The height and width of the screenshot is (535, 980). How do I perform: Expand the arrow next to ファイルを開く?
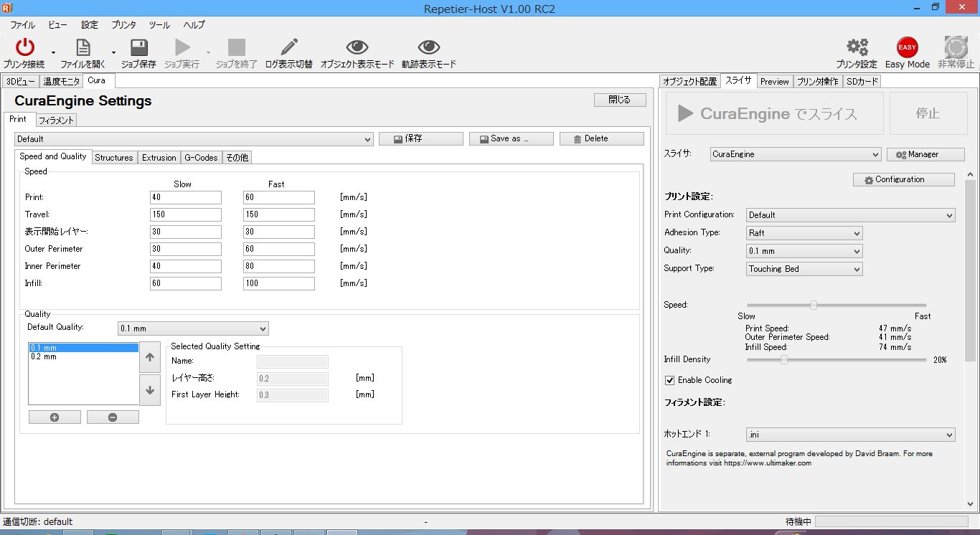(113, 52)
